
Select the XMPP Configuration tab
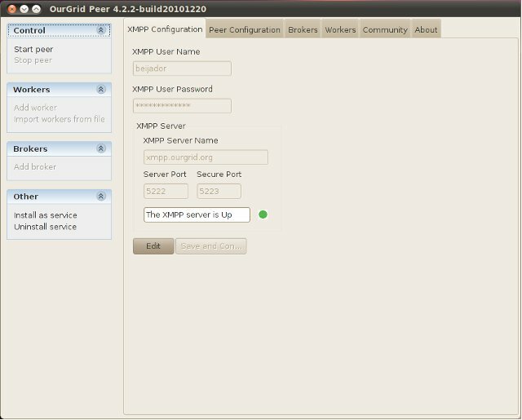166,29
